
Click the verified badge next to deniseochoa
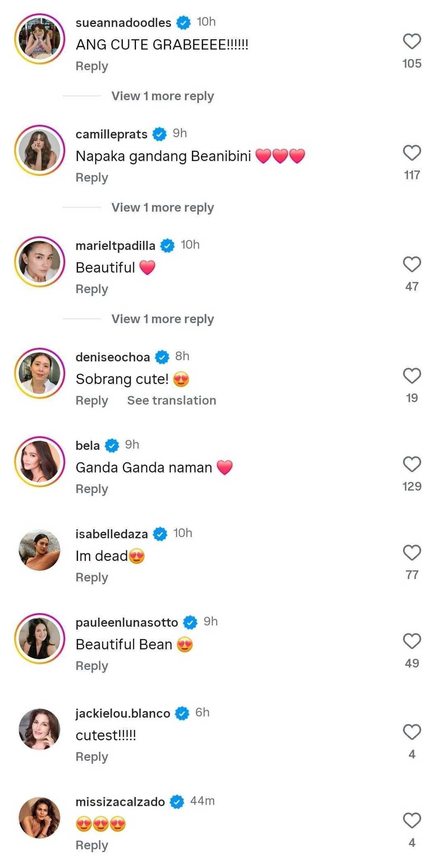point(162,356)
